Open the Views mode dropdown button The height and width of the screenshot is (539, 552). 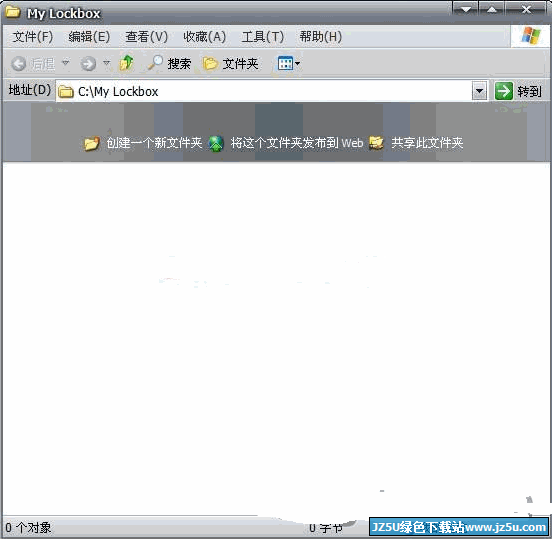point(289,64)
